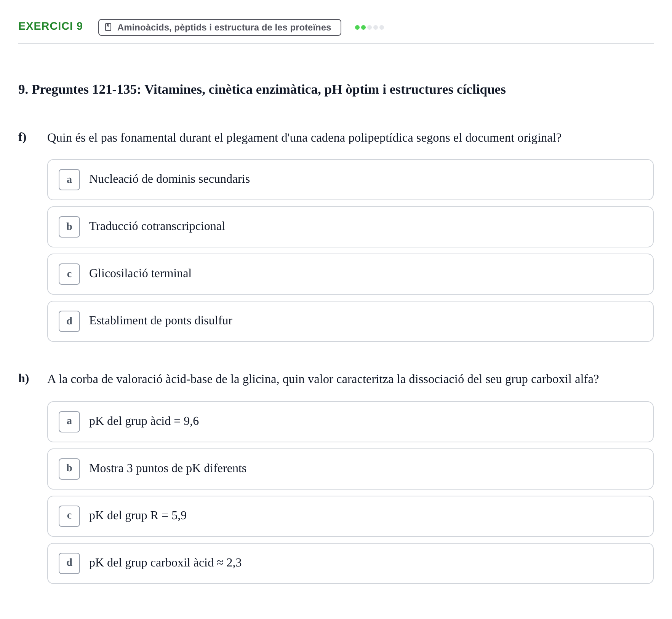
Task: Choose letter box b for 3 puntos de pK
Action: (69, 469)
